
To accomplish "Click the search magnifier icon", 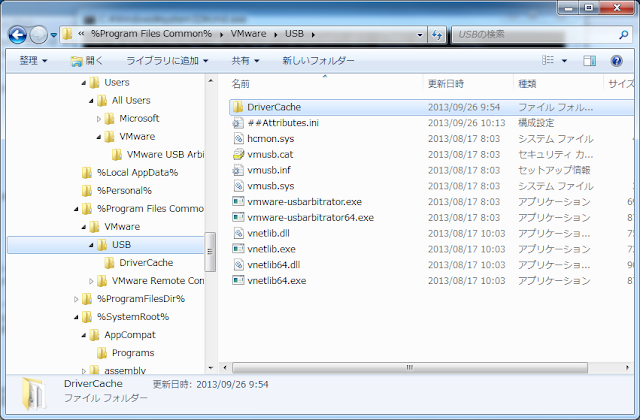I will click(x=623, y=35).
